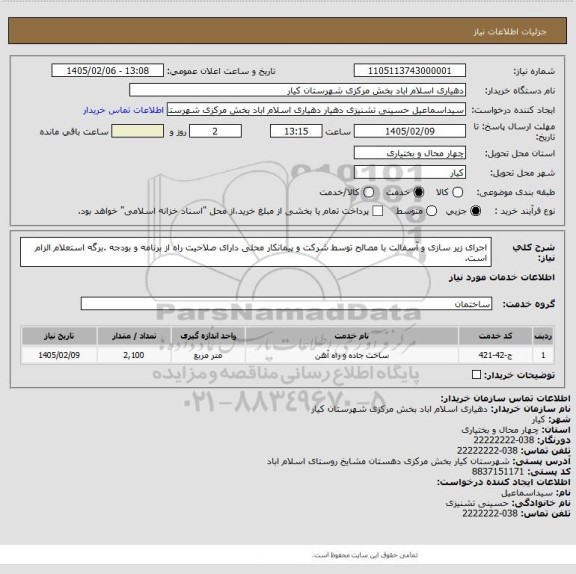This screenshot has width=576, height=574.
Task: Select the کالا/خدمت radio button
Action: click(368, 192)
